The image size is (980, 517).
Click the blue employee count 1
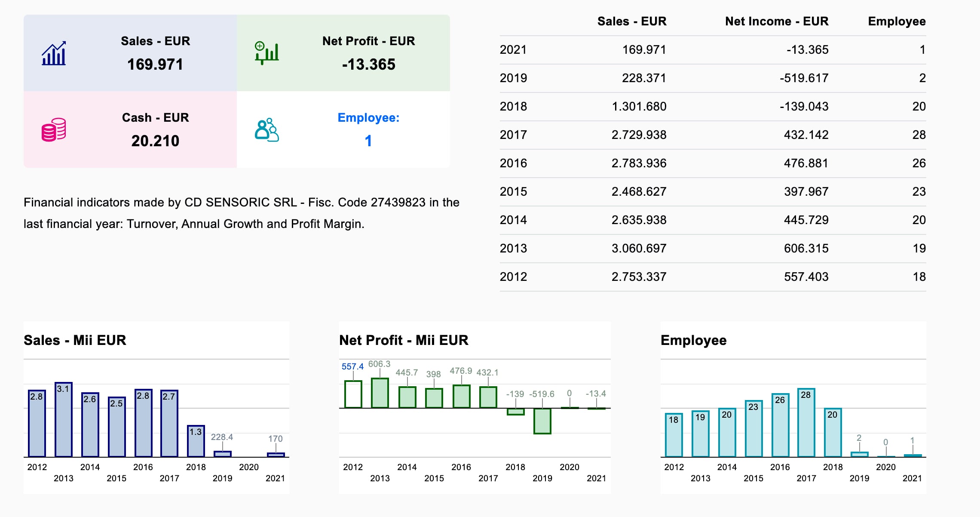coord(368,141)
